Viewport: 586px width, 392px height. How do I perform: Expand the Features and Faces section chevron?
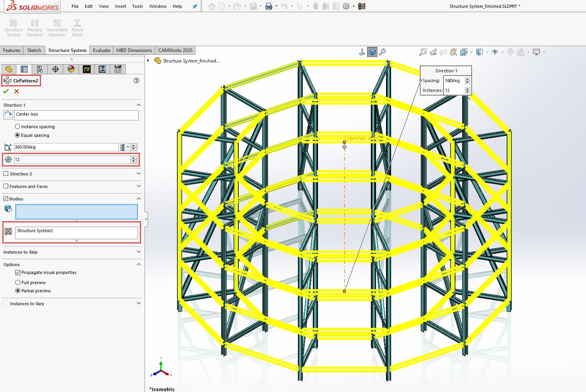(x=138, y=186)
